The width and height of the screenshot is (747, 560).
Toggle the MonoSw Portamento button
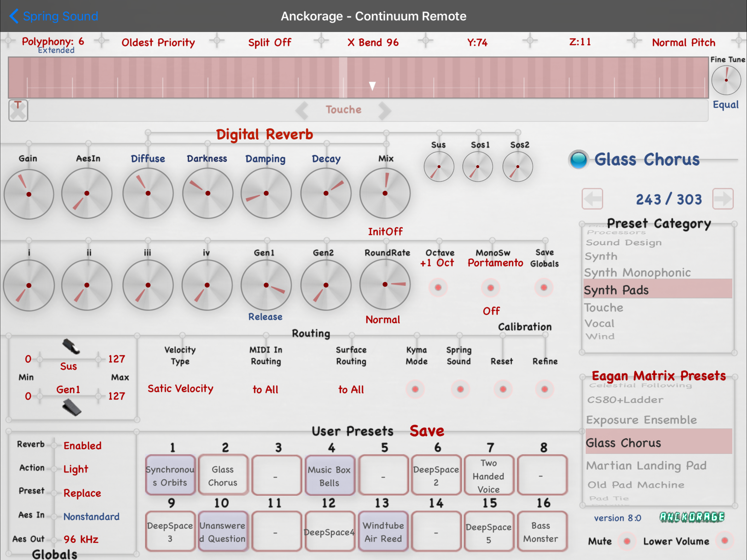[x=491, y=288]
